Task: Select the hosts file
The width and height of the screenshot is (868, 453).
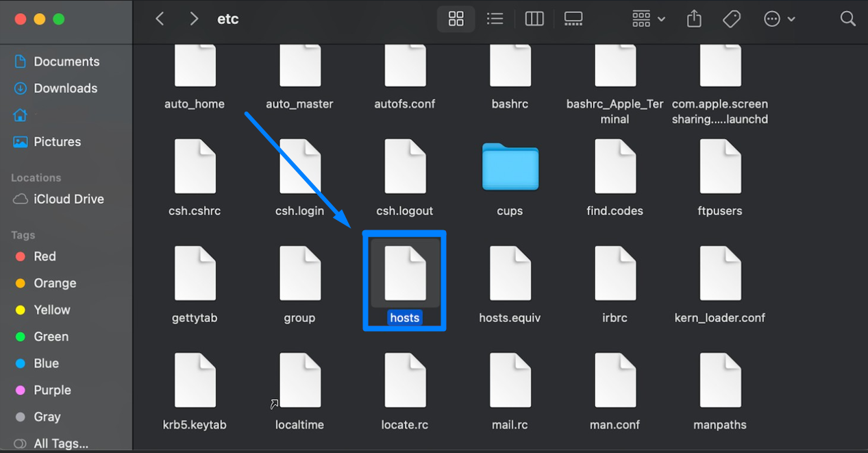Action: tap(404, 273)
